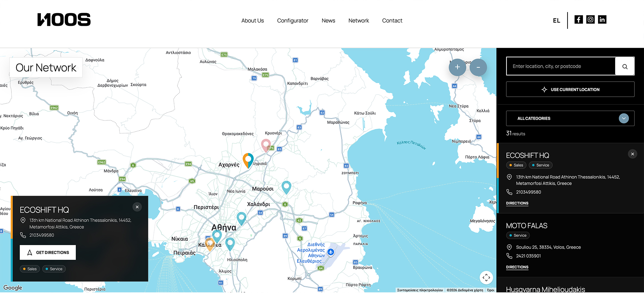Image resolution: width=644 pixels, height=293 pixels.
Task: Open the Contact page
Action: [x=392, y=20]
